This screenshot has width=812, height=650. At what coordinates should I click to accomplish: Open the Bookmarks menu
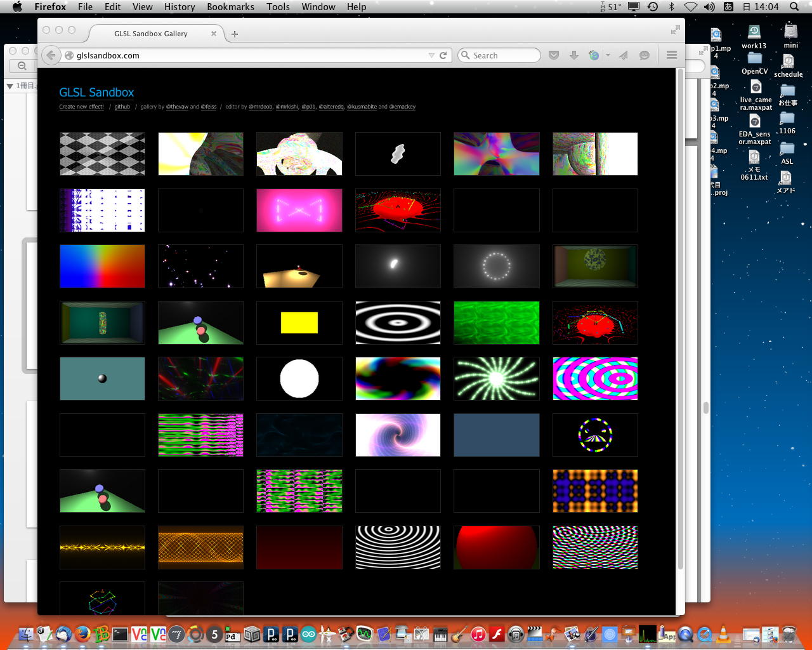click(x=230, y=6)
